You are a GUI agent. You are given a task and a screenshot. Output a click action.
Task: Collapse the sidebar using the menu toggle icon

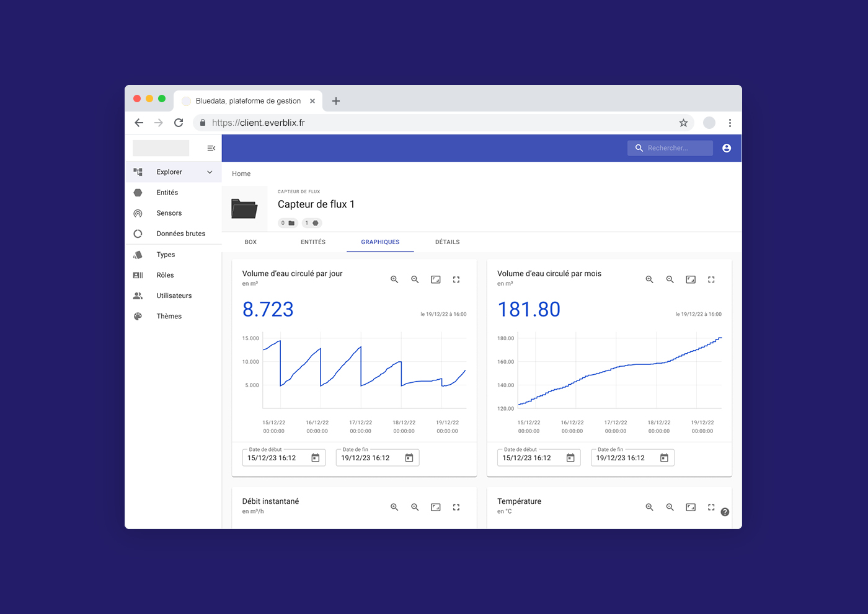point(211,148)
